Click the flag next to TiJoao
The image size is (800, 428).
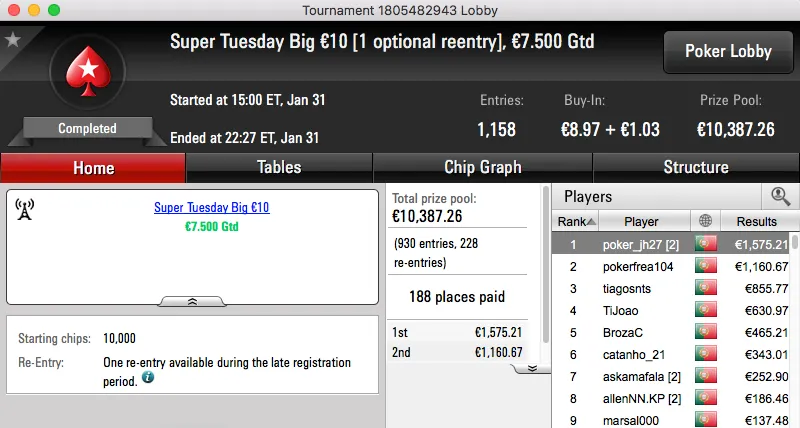pos(707,310)
